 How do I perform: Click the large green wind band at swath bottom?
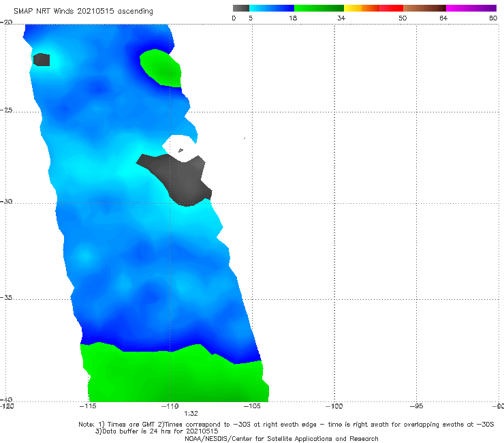click(175, 375)
